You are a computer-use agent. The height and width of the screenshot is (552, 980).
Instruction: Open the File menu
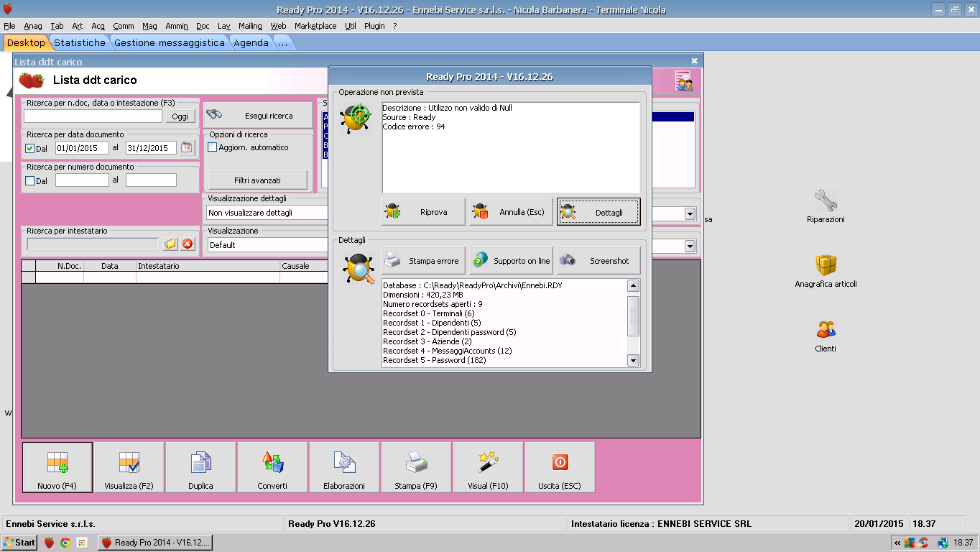point(9,26)
